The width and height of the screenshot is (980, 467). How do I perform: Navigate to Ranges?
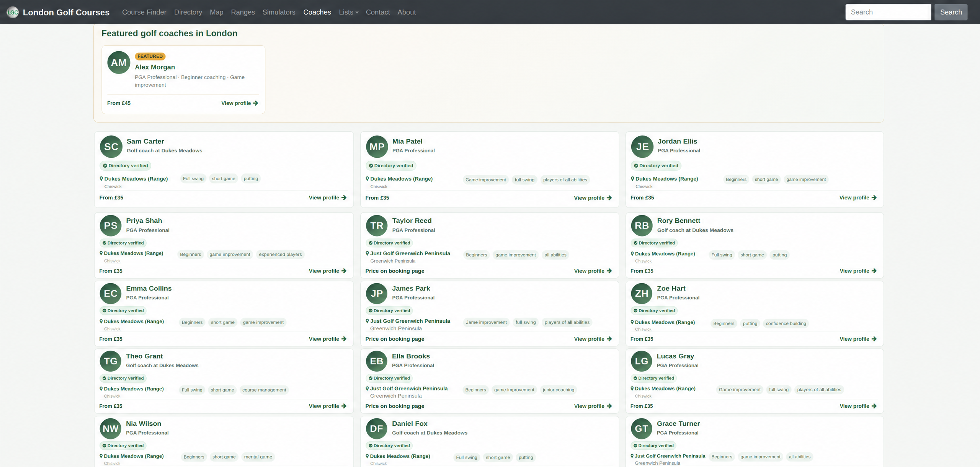point(243,12)
